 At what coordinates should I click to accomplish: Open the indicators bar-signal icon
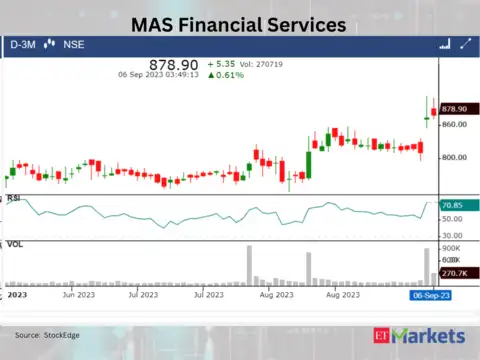pos(445,44)
